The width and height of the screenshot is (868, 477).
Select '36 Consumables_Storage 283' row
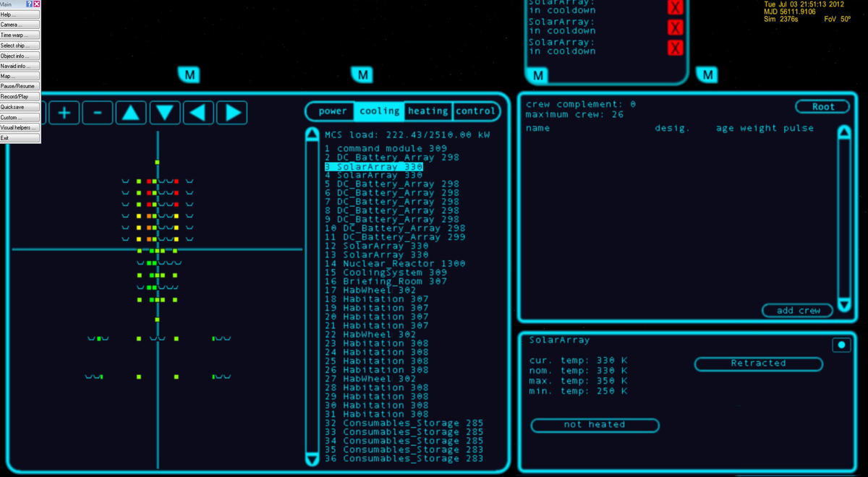(404, 459)
